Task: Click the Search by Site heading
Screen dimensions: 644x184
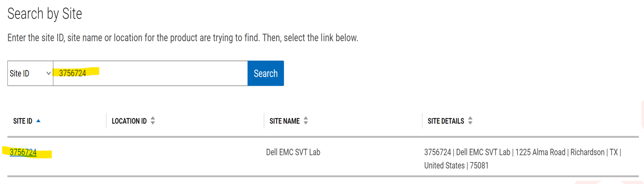Action: [45, 14]
